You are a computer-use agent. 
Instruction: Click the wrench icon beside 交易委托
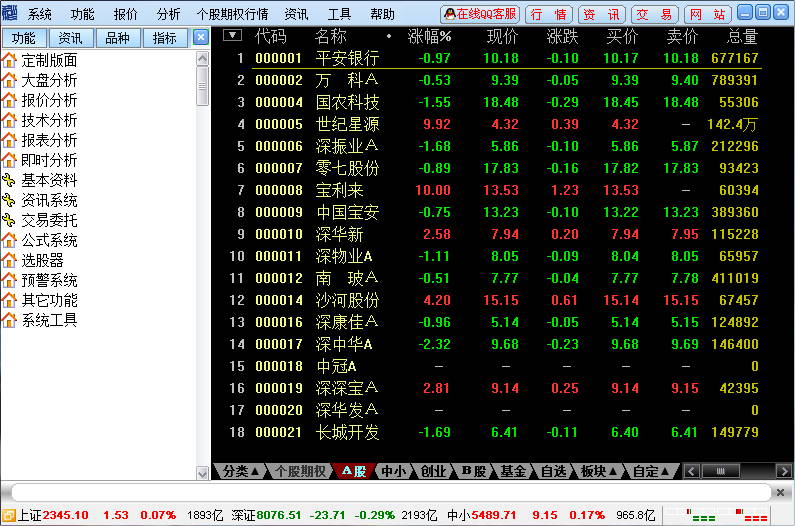[x=9, y=220]
